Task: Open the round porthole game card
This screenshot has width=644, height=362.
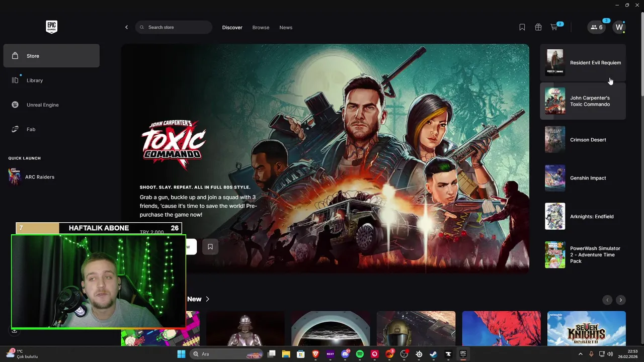Action: point(331,328)
